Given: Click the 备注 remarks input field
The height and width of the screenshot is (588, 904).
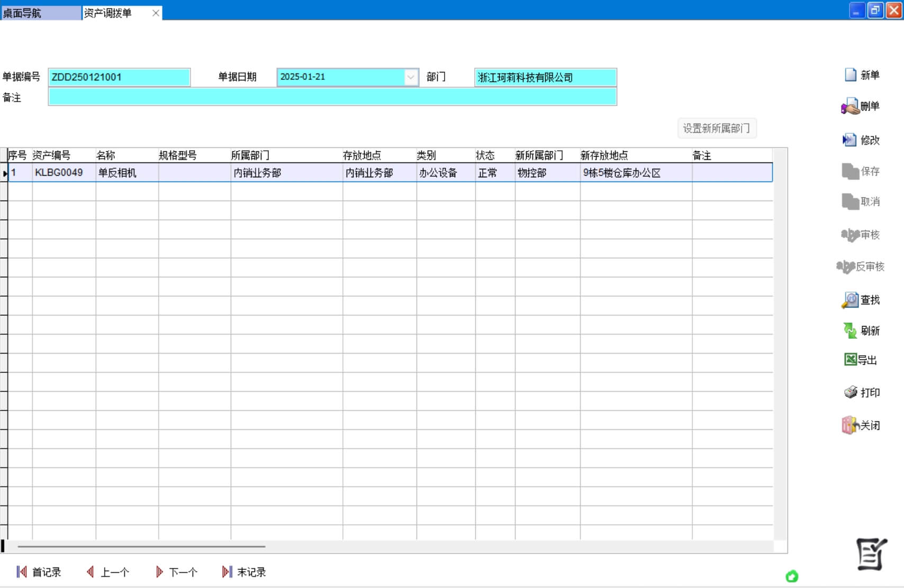Looking at the screenshot, I should (332, 97).
